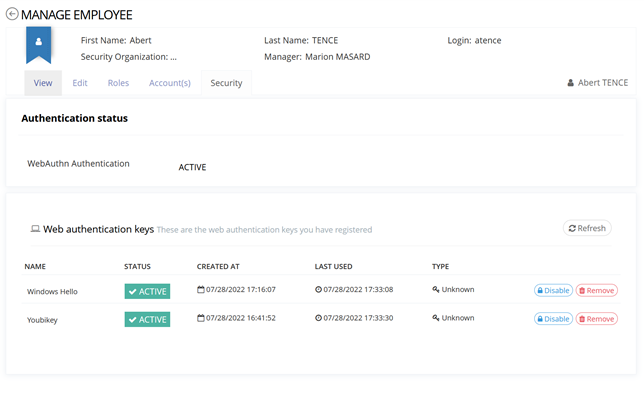Viewport: 644px width, 393px height.
Task: Click the blue employee bookmark avatar icon
Action: (39, 45)
